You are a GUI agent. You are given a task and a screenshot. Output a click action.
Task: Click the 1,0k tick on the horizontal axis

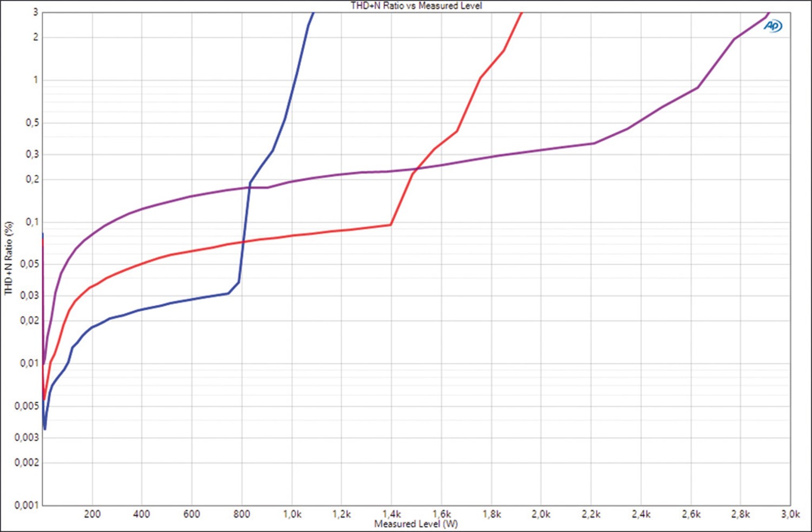pyautogui.click(x=292, y=514)
